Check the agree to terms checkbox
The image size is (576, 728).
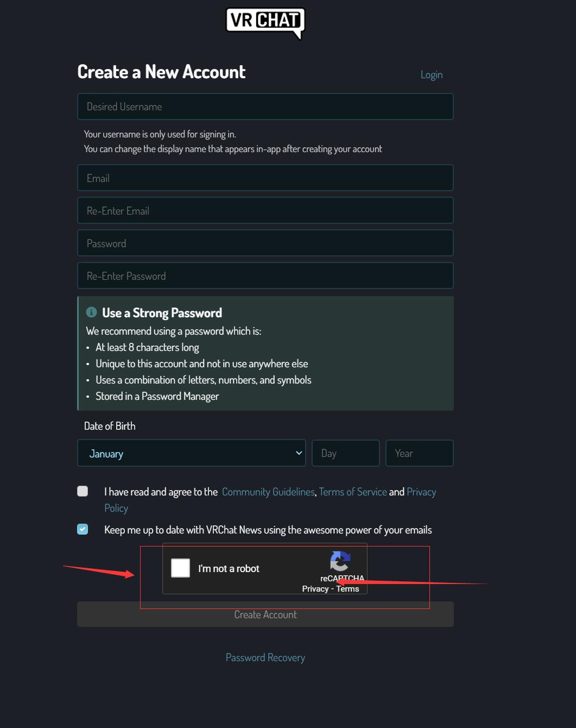click(x=83, y=491)
